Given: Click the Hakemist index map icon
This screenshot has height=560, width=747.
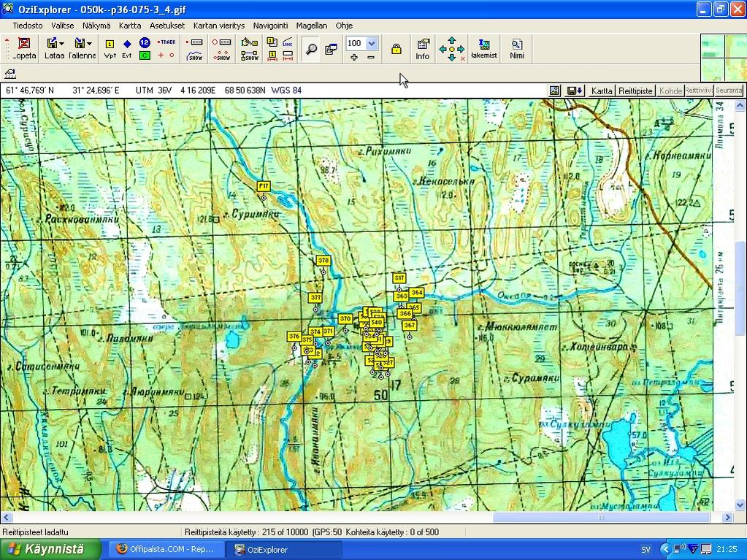Looking at the screenshot, I should point(483,49).
